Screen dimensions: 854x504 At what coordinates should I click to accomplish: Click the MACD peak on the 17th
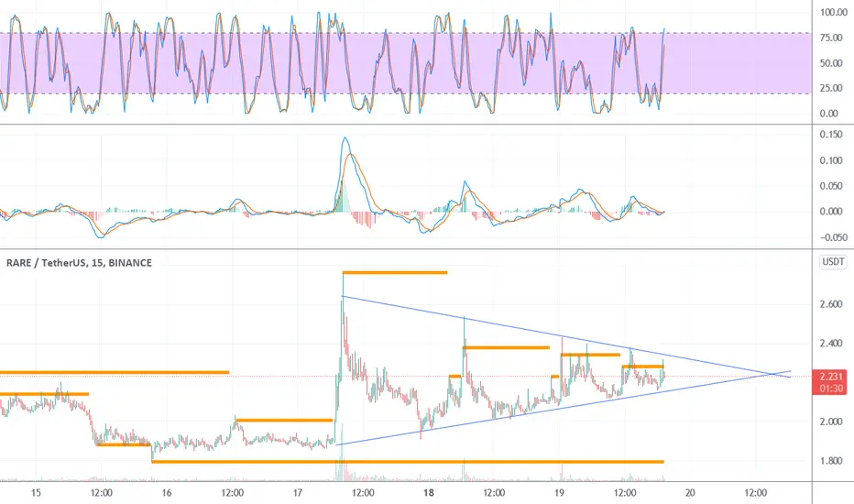tap(345, 139)
